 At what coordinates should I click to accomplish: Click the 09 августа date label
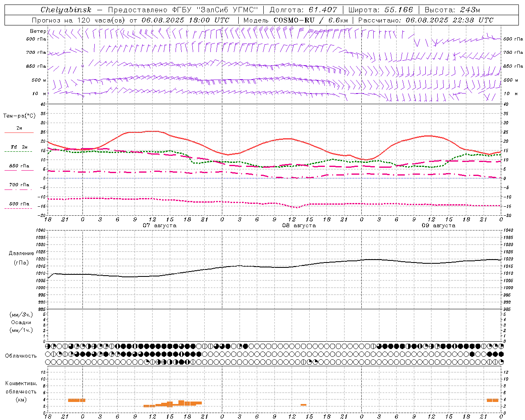[x=438, y=226]
